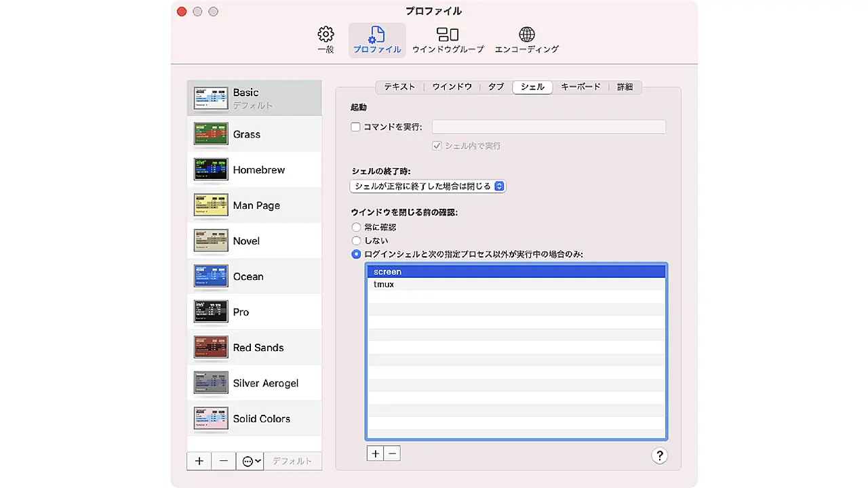
Task: Select the Homebrew profile thumbnail
Action: (210, 169)
